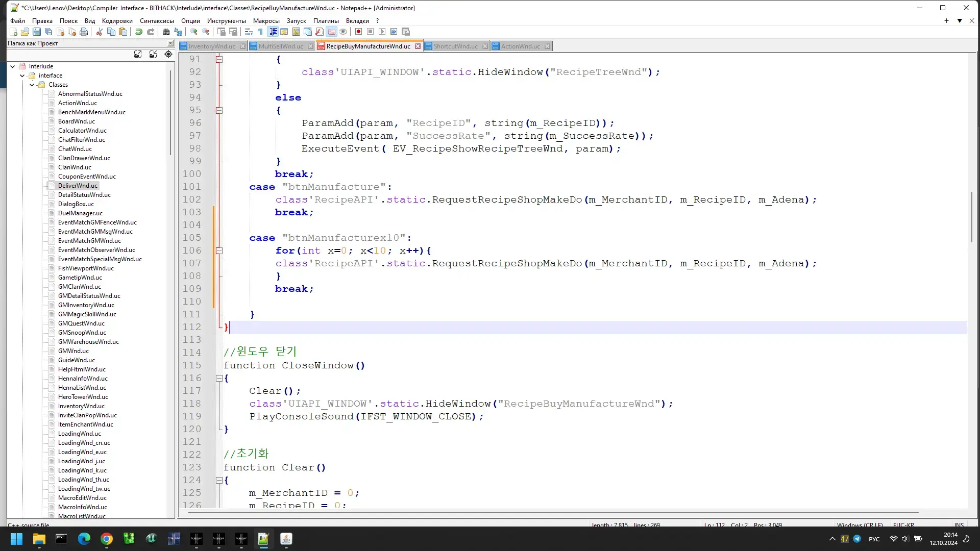Toggle the Indent guide toolbar button
The height and width of the screenshot is (551, 980).
point(273,32)
